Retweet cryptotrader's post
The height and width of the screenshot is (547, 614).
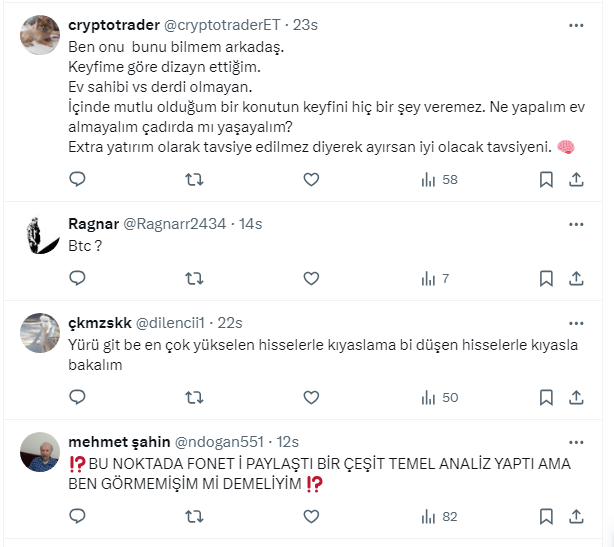click(196, 180)
